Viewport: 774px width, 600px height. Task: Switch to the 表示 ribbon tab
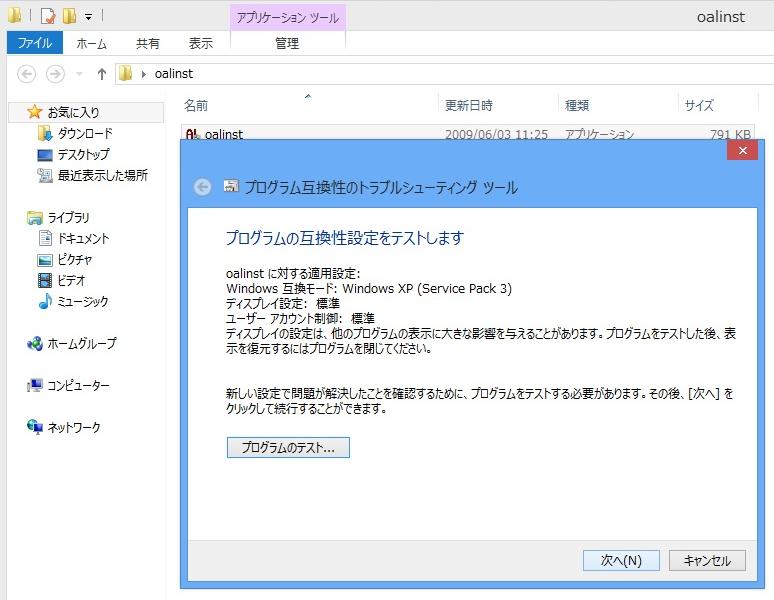[x=200, y=43]
